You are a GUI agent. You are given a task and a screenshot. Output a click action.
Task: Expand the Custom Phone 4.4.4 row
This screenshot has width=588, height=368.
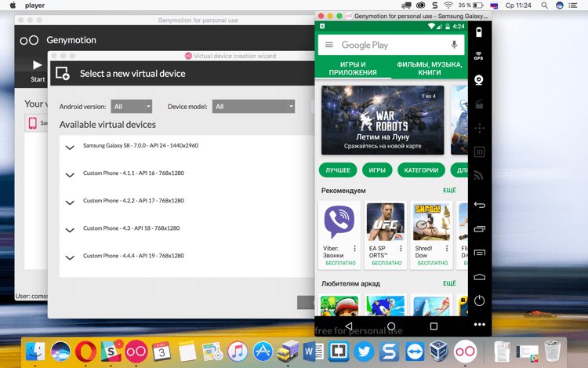70,257
